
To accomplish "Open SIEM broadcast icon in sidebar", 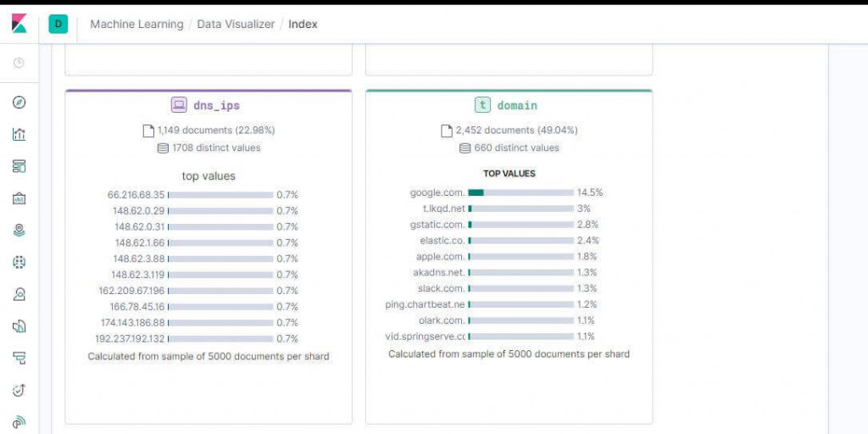I will click(19, 423).
